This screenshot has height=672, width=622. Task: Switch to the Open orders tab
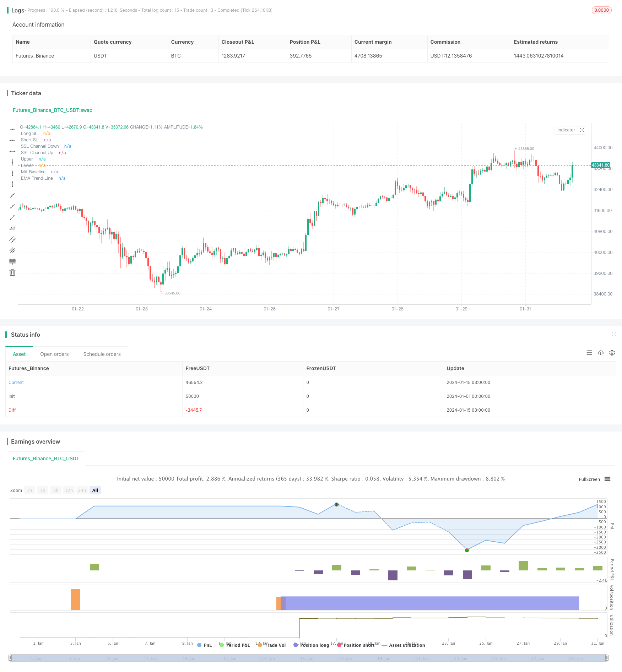(54, 354)
